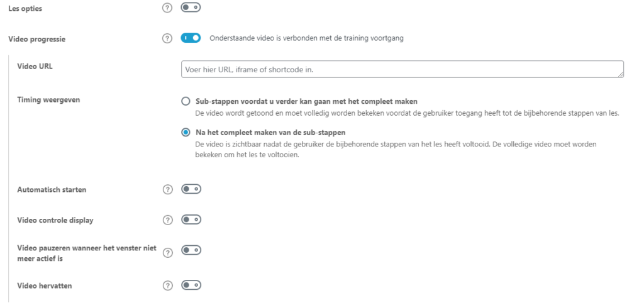Click the 'Na het compleet maken van de sub-stappen' label text
The image size is (644, 305).
(270, 132)
